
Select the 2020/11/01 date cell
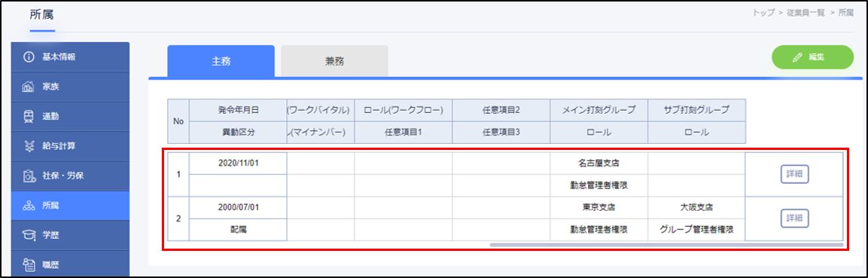coord(238,163)
